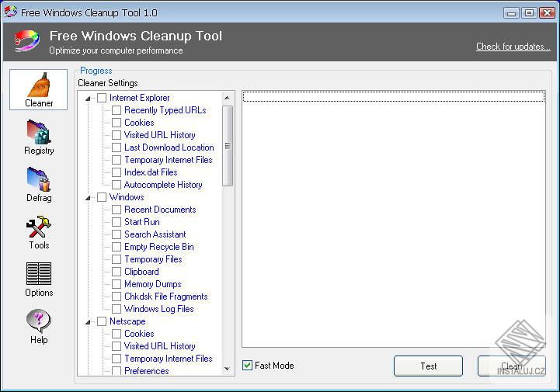The image size is (560, 392).
Task: Click the colorful swirl logo in header
Action: [26, 40]
